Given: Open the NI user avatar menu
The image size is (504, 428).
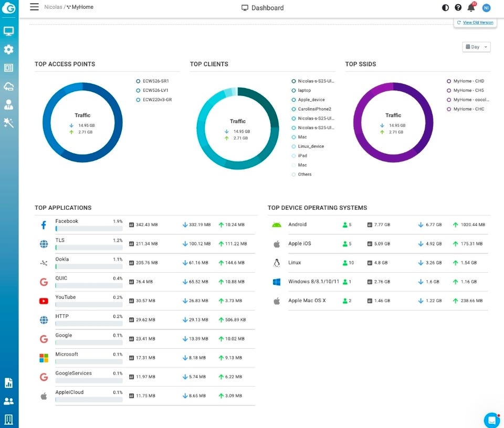Looking at the screenshot, I should [x=486, y=8].
